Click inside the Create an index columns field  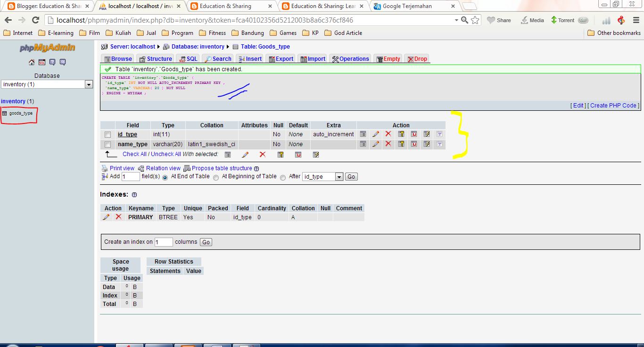click(x=164, y=242)
